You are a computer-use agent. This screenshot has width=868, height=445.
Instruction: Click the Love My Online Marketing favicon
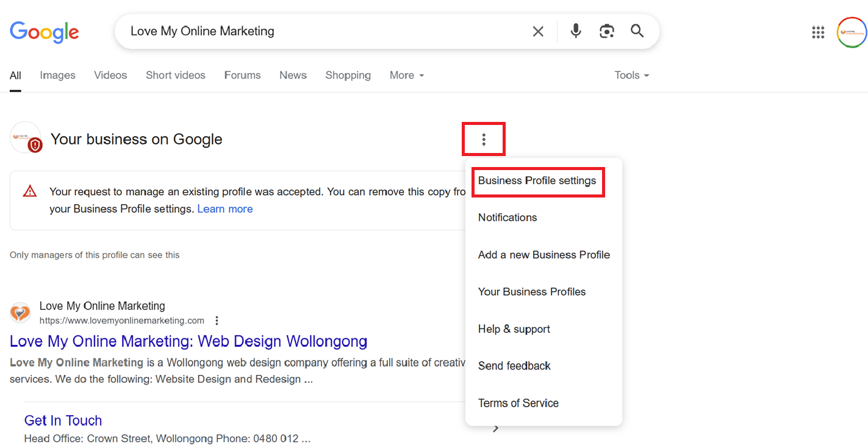click(20, 313)
